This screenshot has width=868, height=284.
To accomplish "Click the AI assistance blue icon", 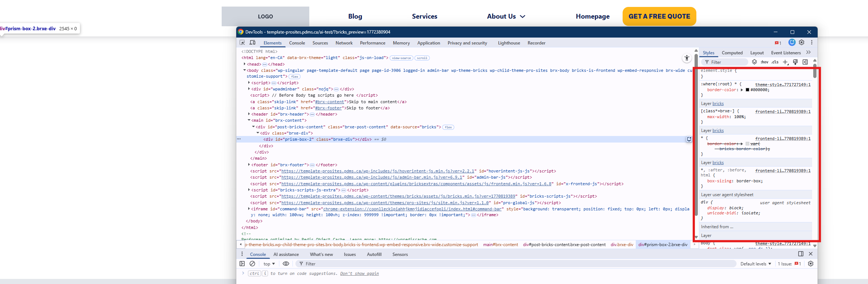I will pyautogui.click(x=792, y=43).
